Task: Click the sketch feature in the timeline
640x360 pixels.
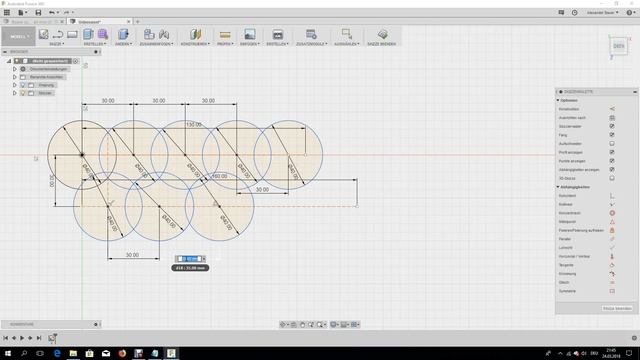Action: pyautogui.click(x=52, y=338)
